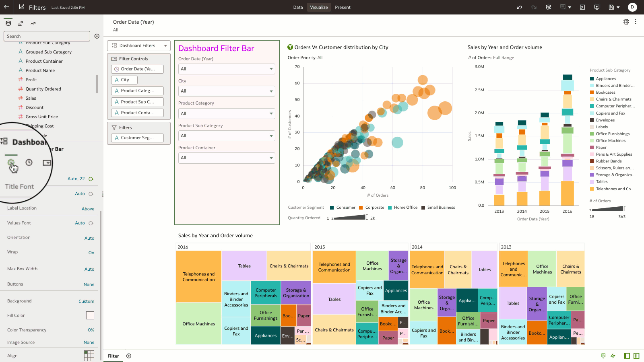Image resolution: width=644 pixels, height=362 pixels.
Task: Open the Analytics panel trend icon
Action: tap(33, 23)
